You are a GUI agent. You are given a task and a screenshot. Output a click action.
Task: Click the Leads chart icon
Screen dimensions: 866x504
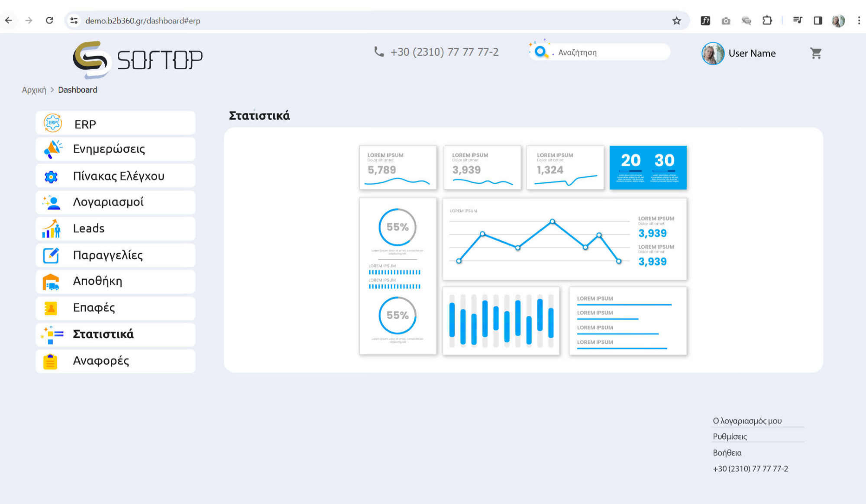pyautogui.click(x=51, y=228)
